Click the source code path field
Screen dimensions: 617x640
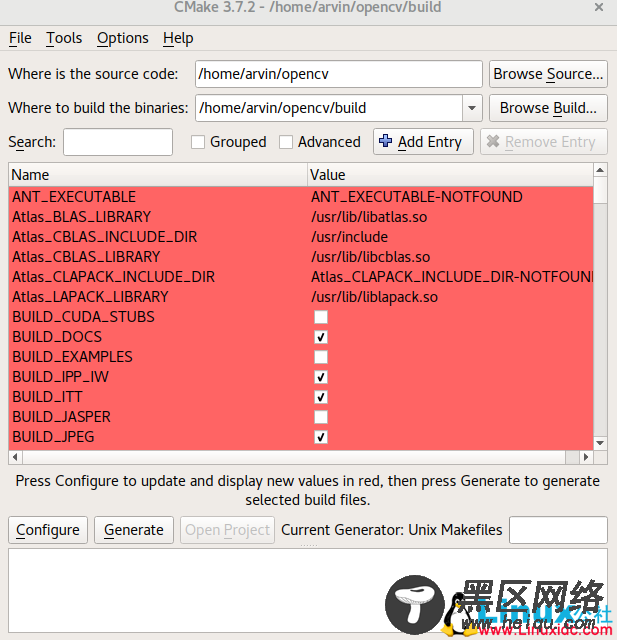pyautogui.click(x=339, y=74)
